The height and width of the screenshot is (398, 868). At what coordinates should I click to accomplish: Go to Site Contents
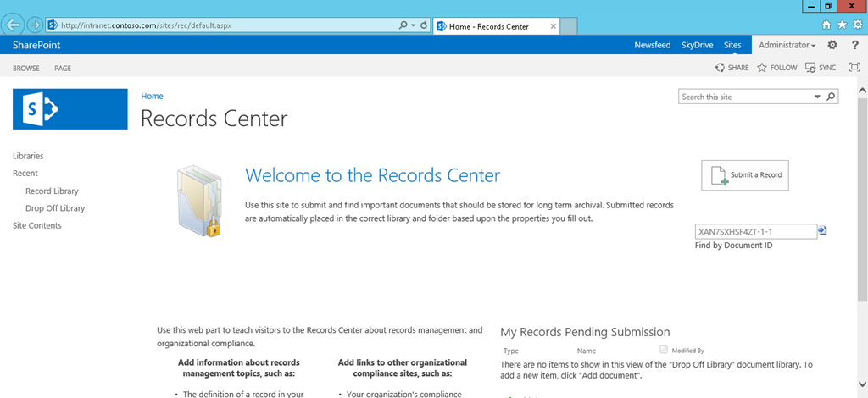(37, 225)
